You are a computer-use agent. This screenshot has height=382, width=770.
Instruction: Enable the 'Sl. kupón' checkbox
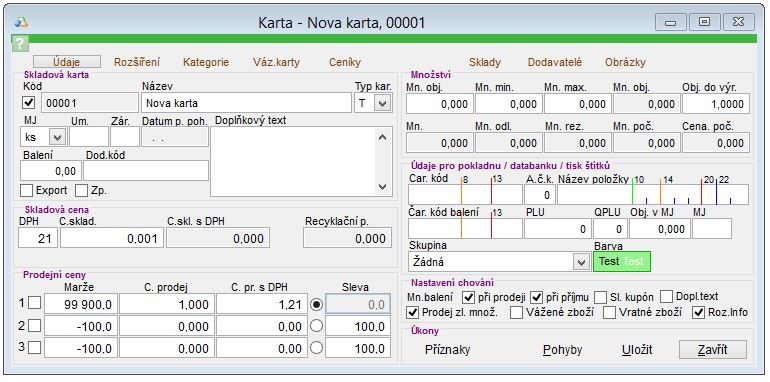coord(600,297)
